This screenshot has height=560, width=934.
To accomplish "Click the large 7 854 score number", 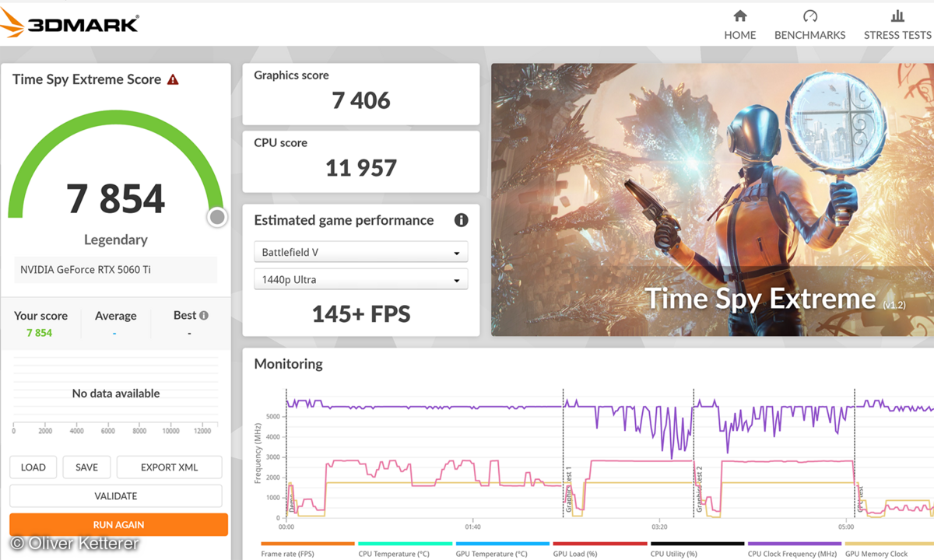I will click(x=116, y=198).
